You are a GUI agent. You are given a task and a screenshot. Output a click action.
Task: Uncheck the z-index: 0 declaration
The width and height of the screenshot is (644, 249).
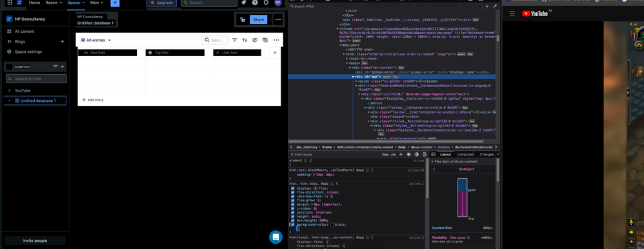(x=293, y=208)
